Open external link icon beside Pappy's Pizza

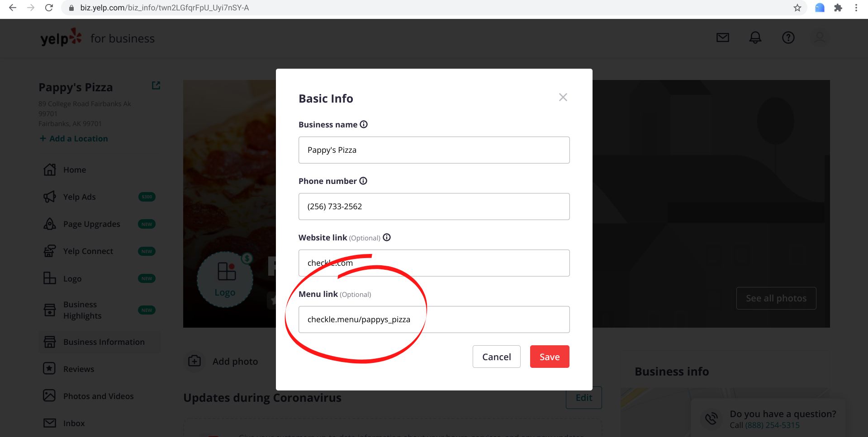(x=156, y=85)
